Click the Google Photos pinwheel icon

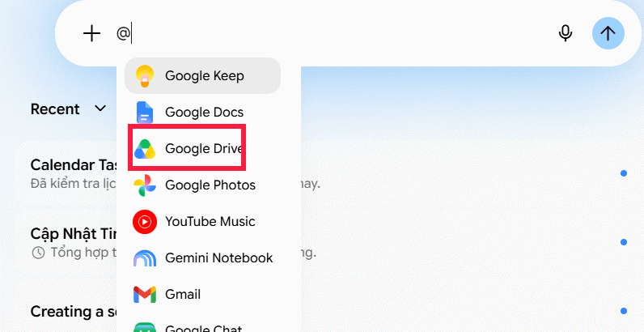pyautogui.click(x=144, y=185)
